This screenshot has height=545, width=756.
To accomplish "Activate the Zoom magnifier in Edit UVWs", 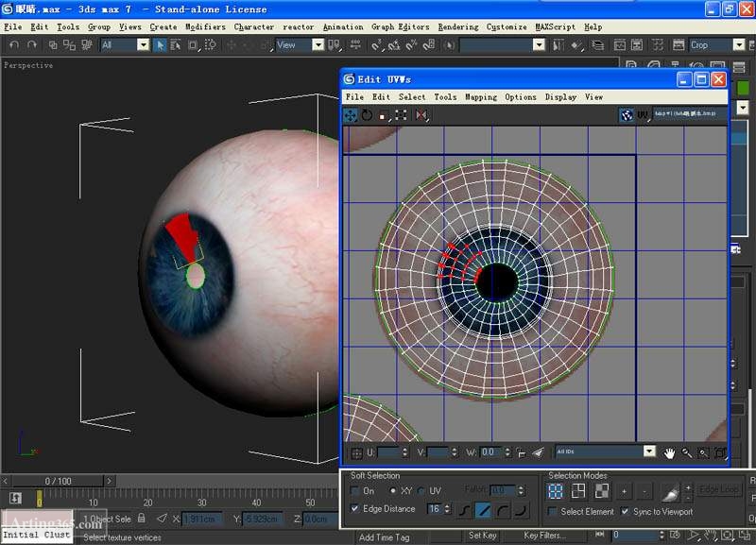I will click(x=686, y=452).
